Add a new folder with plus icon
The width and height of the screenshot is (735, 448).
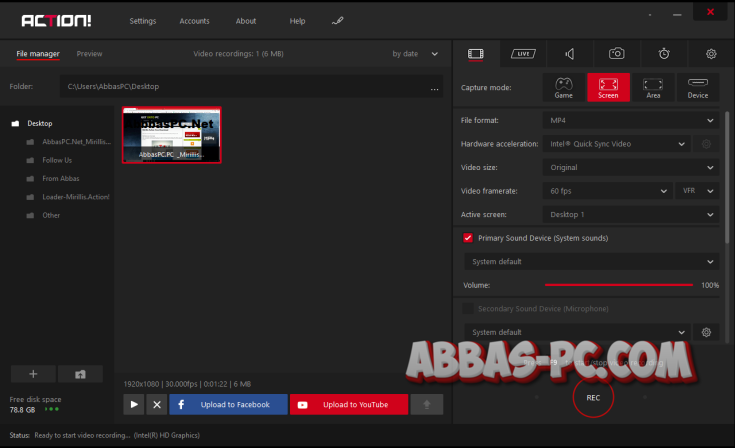pos(33,374)
